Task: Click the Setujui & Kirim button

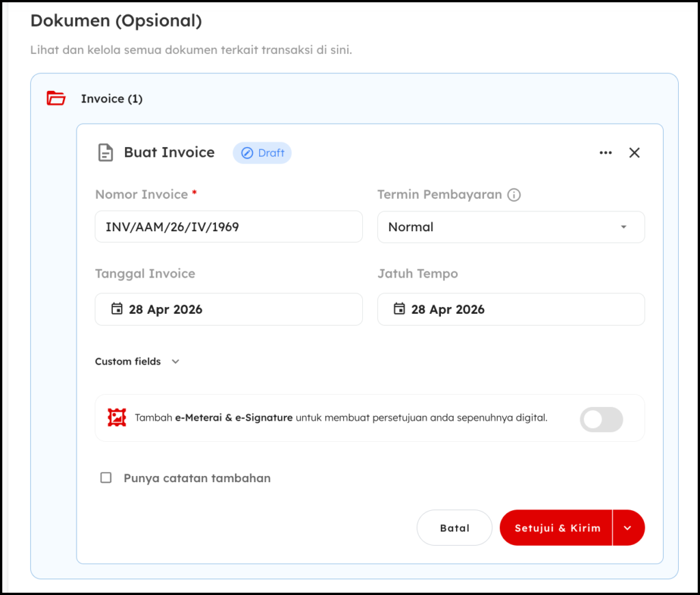Action: coord(556,528)
